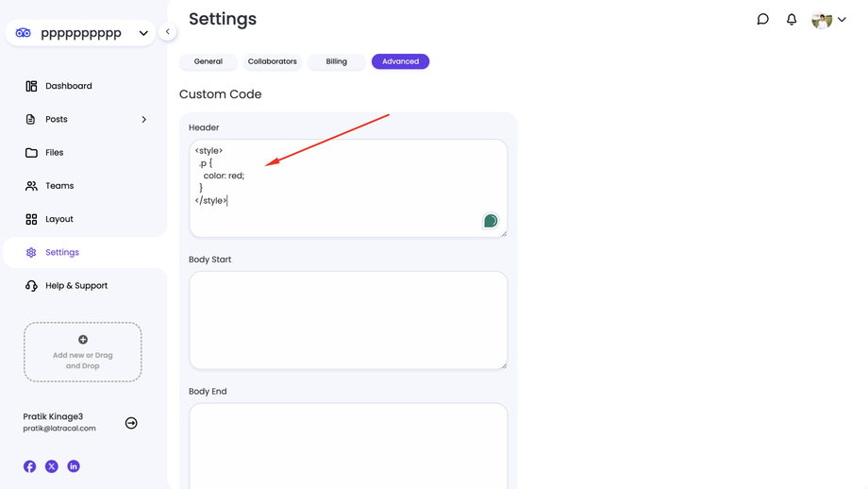
Task: Click inside the Body Start text area
Action: pos(348,320)
